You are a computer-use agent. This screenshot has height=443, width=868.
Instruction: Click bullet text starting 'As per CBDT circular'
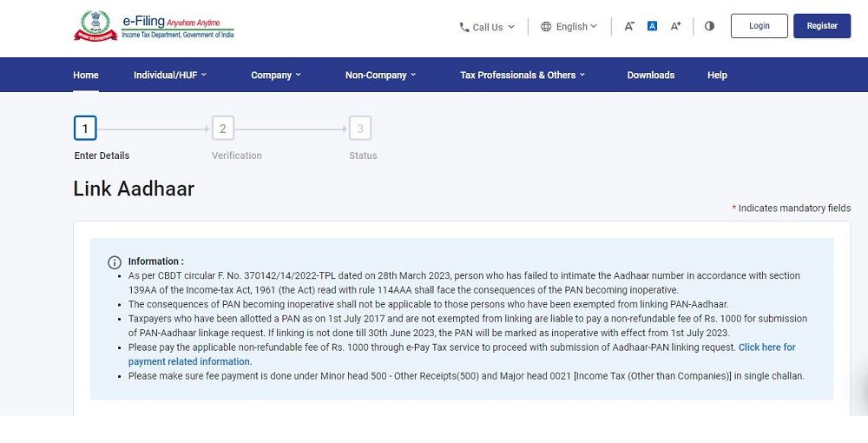(464, 282)
